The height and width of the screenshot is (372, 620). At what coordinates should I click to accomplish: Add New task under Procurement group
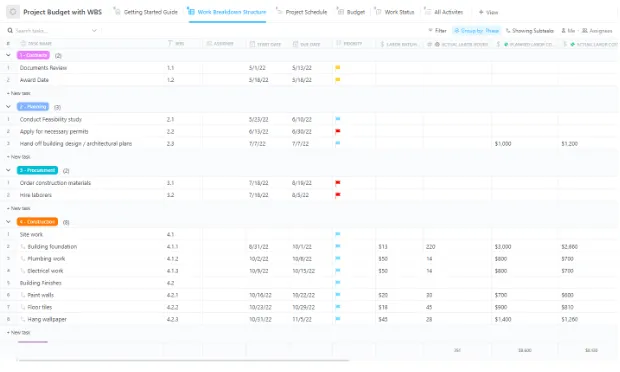[19, 208]
